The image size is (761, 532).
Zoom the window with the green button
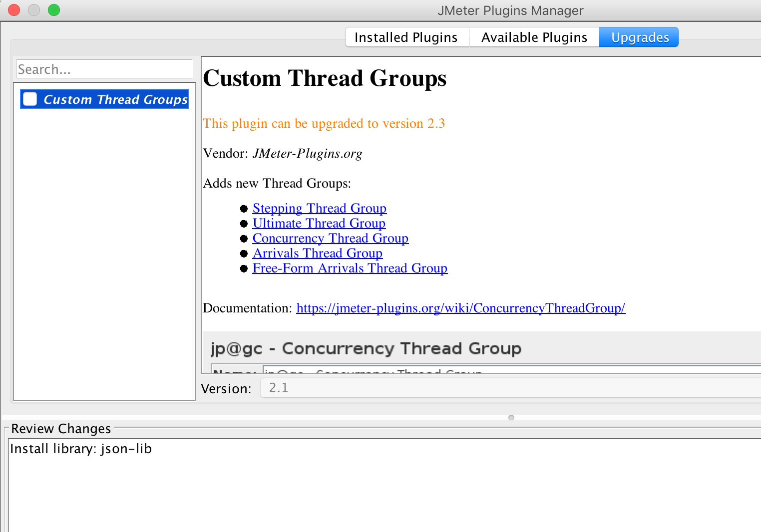click(54, 10)
